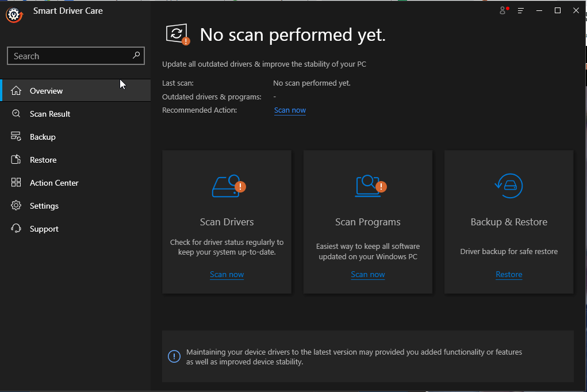
Task: Click the Scan Programs laptop icon
Action: point(367,185)
